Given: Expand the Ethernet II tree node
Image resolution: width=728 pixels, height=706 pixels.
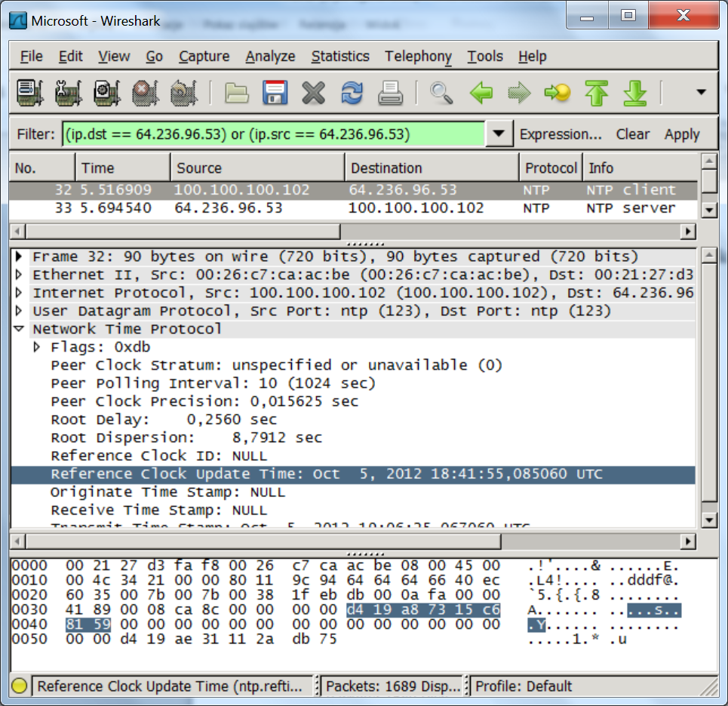Looking at the screenshot, I should [19, 275].
